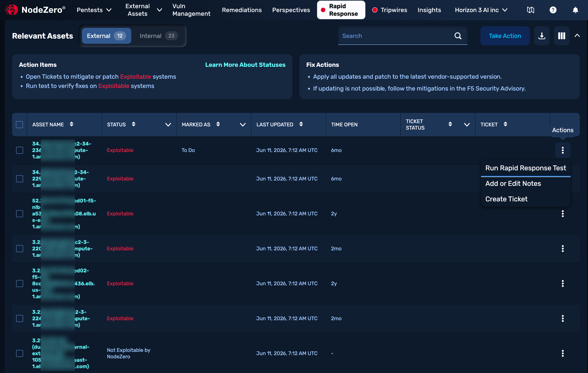Image resolution: width=588 pixels, height=373 pixels.
Task: Open the Marked As column filter chevron
Action: 242,125
